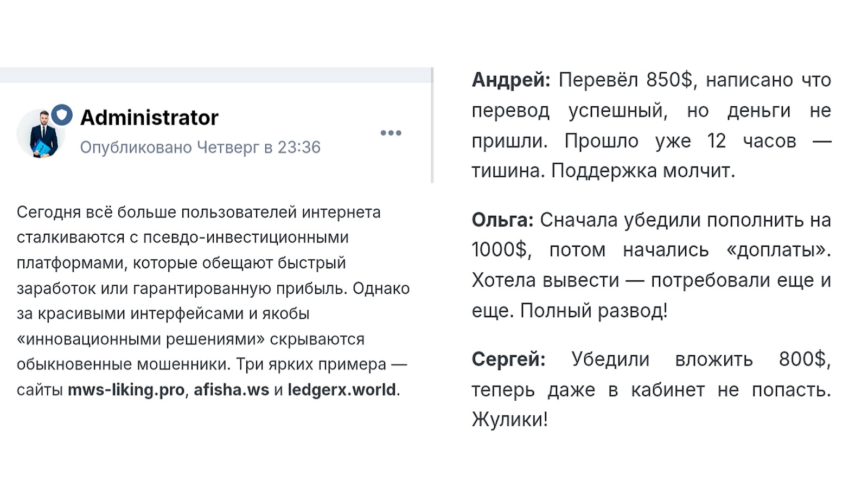Open the three-dot post options menu
Image resolution: width=868 pixels, height=488 pixels.
pos(391,133)
